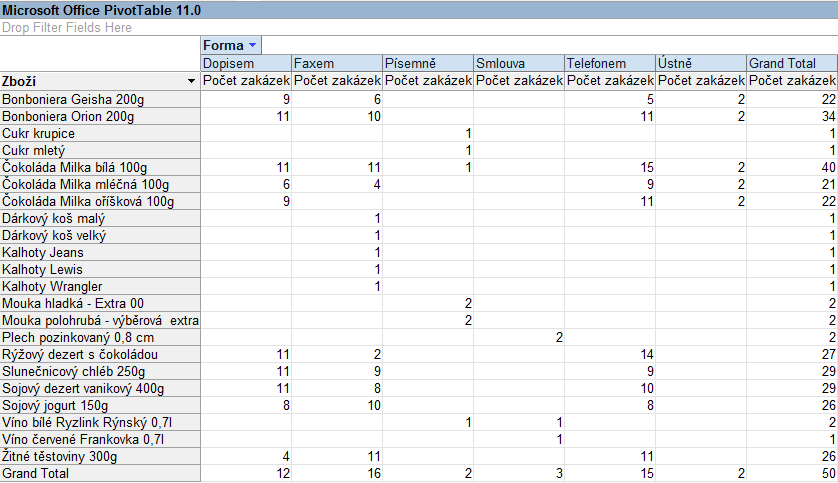Select the Grand Total column header

(x=792, y=63)
